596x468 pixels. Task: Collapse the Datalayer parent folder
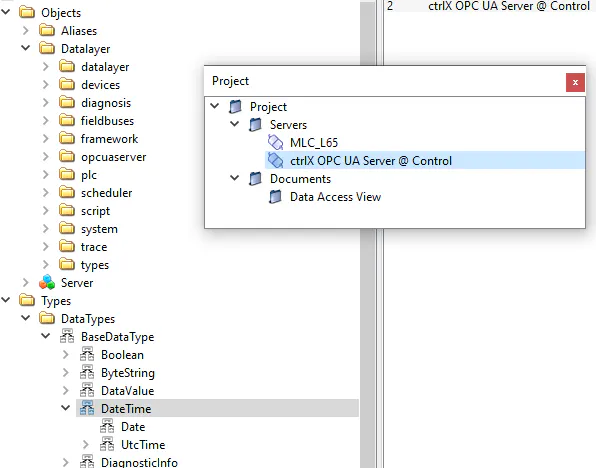25,48
